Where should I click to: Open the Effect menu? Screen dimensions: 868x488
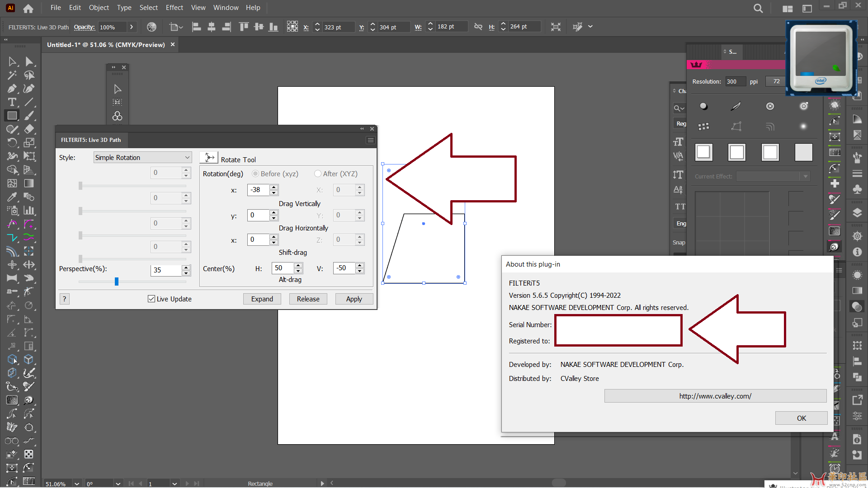(x=175, y=8)
